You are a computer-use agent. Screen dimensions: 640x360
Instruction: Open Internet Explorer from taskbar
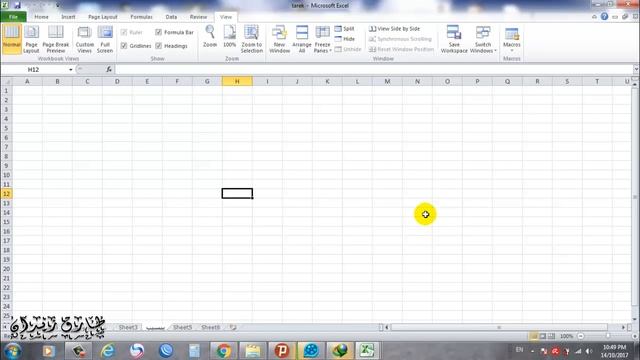(x=108, y=351)
